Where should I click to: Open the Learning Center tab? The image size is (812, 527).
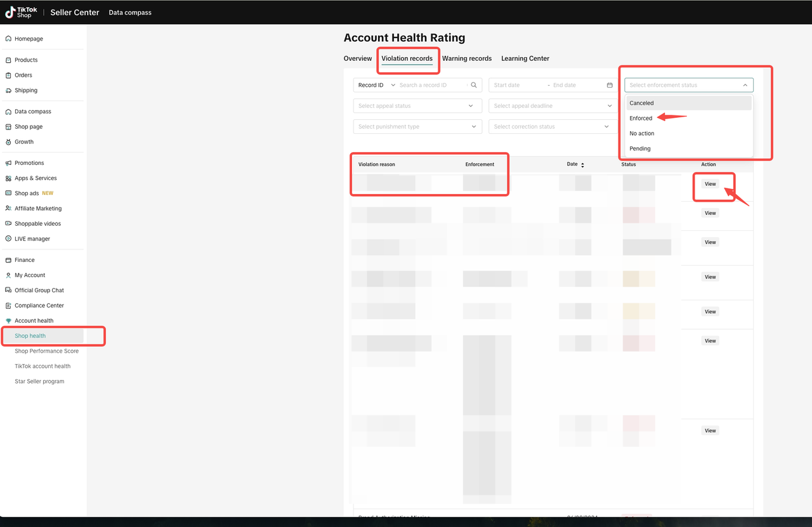pyautogui.click(x=525, y=58)
